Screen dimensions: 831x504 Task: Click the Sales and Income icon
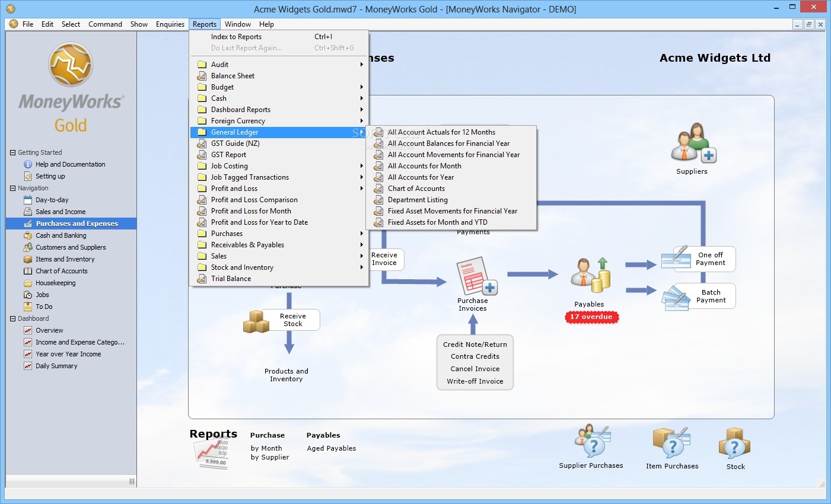(28, 212)
